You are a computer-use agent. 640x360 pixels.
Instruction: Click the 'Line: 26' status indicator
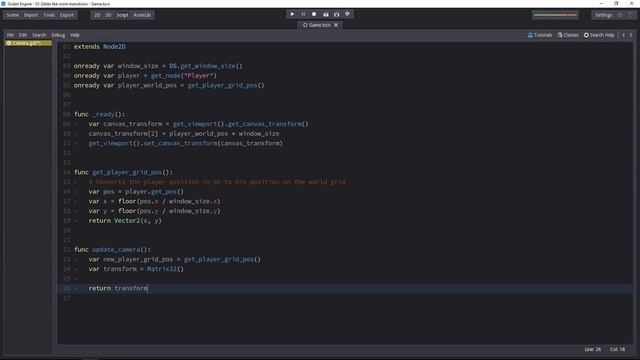[x=592, y=349]
